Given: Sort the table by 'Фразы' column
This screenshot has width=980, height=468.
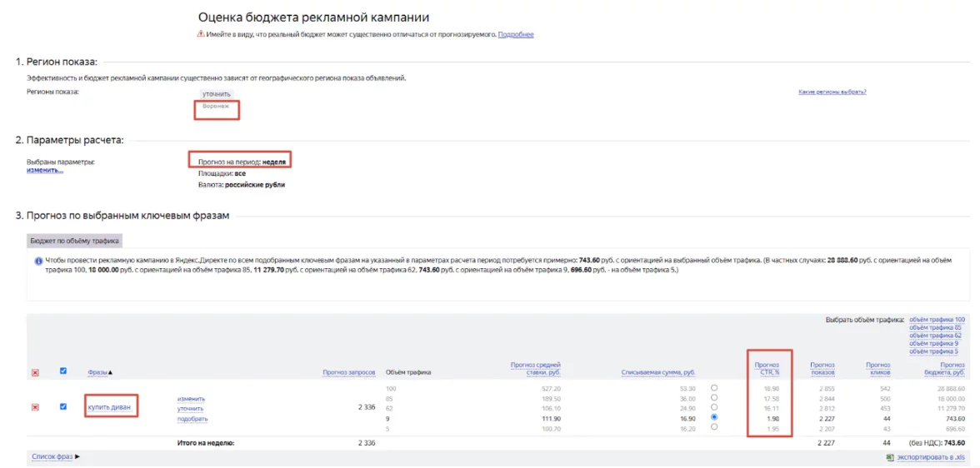Looking at the screenshot, I should (x=100, y=372).
